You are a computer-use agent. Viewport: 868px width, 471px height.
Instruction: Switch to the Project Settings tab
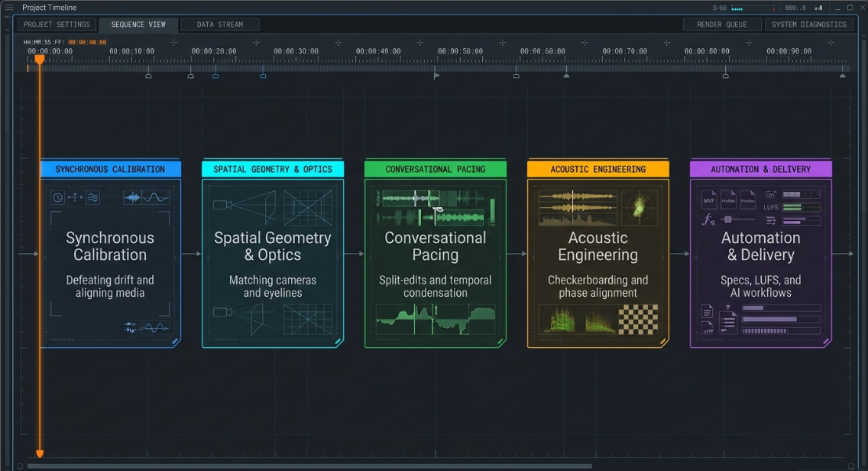[57, 24]
